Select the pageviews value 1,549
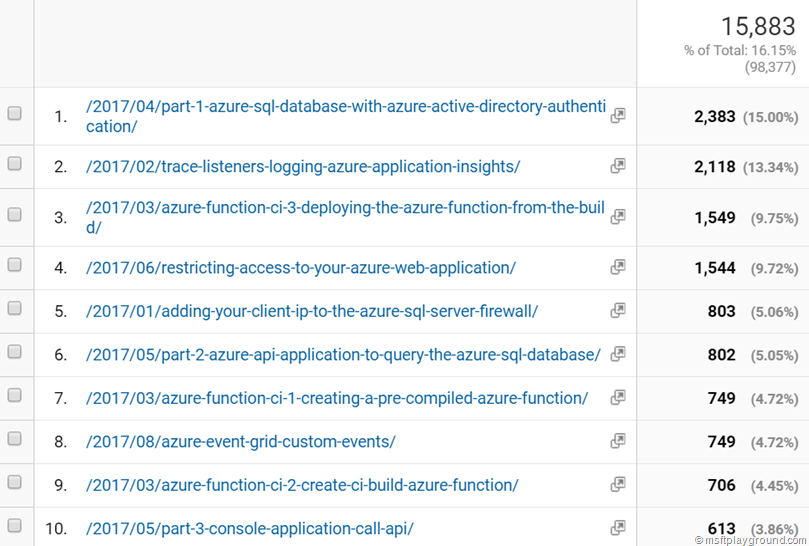 click(x=715, y=218)
